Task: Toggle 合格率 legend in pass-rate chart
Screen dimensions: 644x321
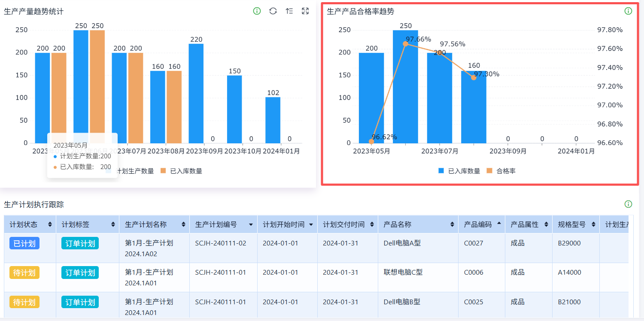Action: (501, 171)
